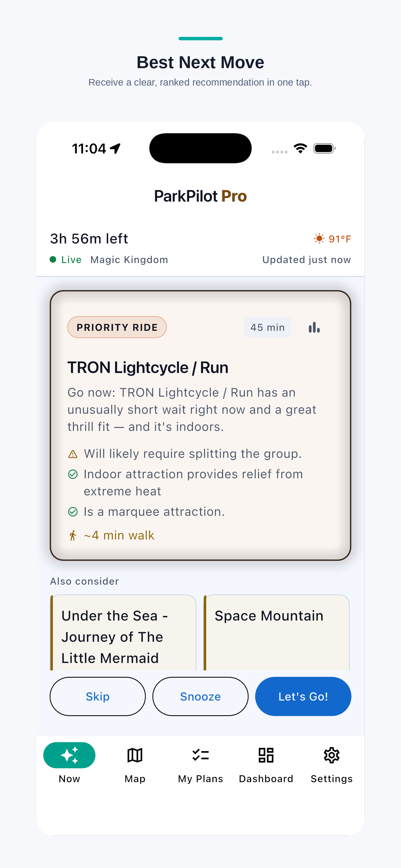Tap the green Live status dot
Viewport: 401px width, 868px height.
[x=53, y=259]
